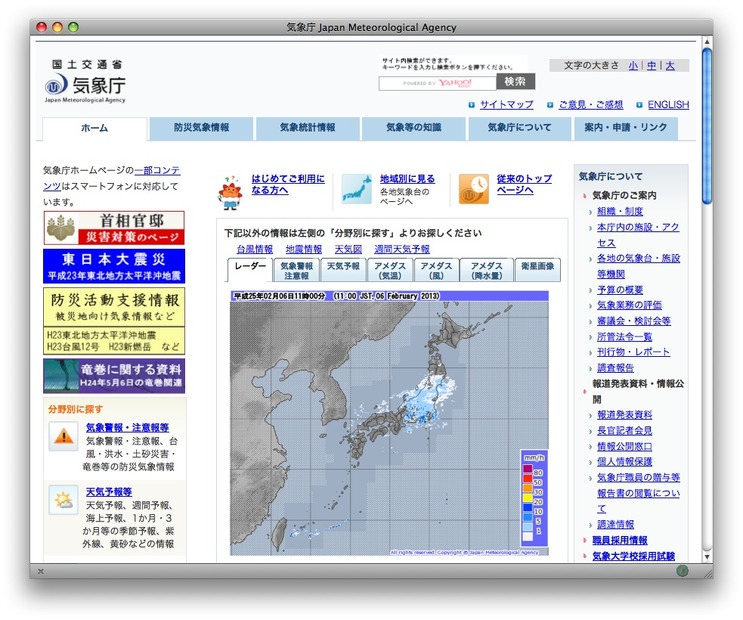The image size is (743, 620).
Task: Switch to the 衛星画像 map tab
Action: 538,270
